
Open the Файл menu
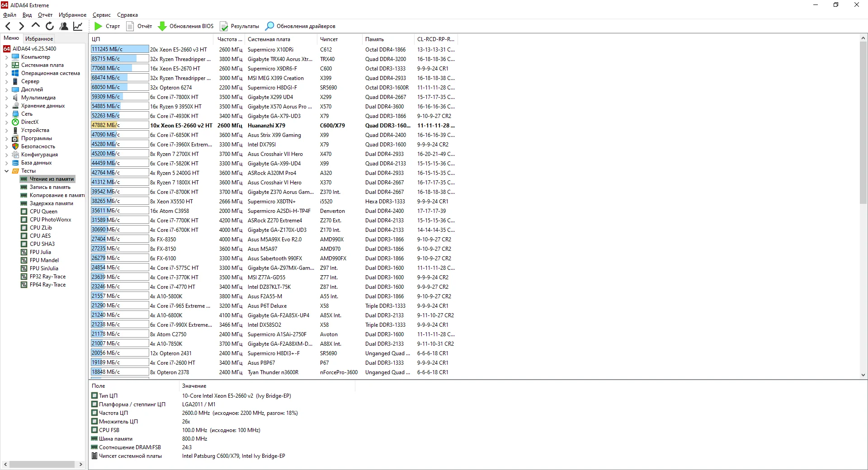pyautogui.click(x=9, y=15)
